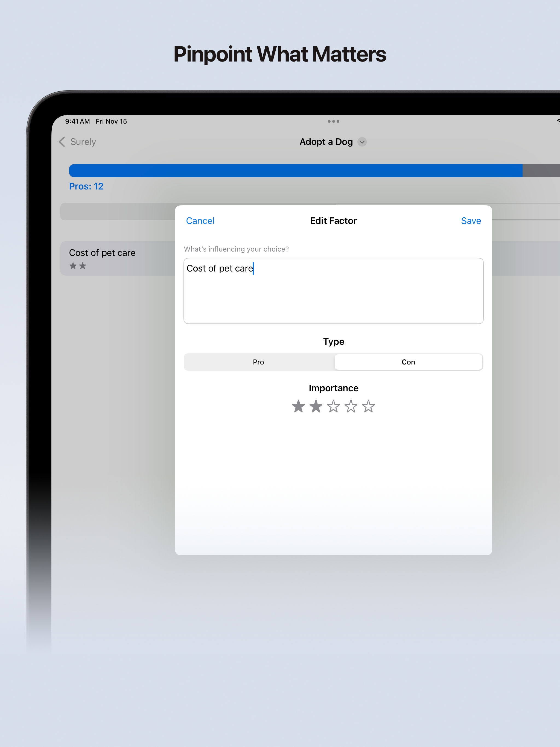Click the Edit Factor heading

pyautogui.click(x=333, y=221)
